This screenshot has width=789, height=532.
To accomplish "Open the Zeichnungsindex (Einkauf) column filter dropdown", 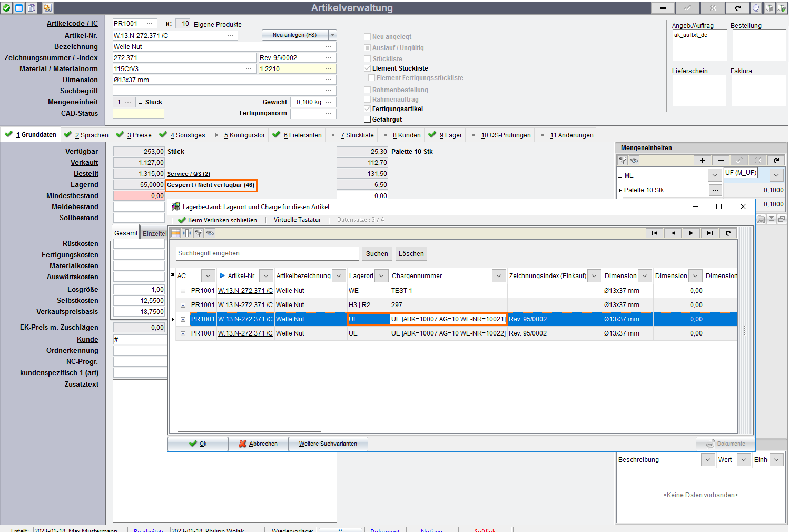I will [594, 276].
